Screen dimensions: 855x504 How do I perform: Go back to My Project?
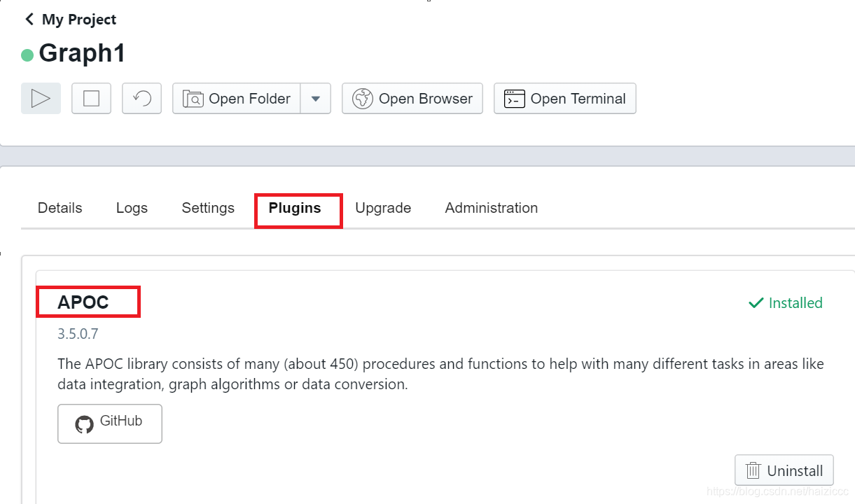click(70, 20)
